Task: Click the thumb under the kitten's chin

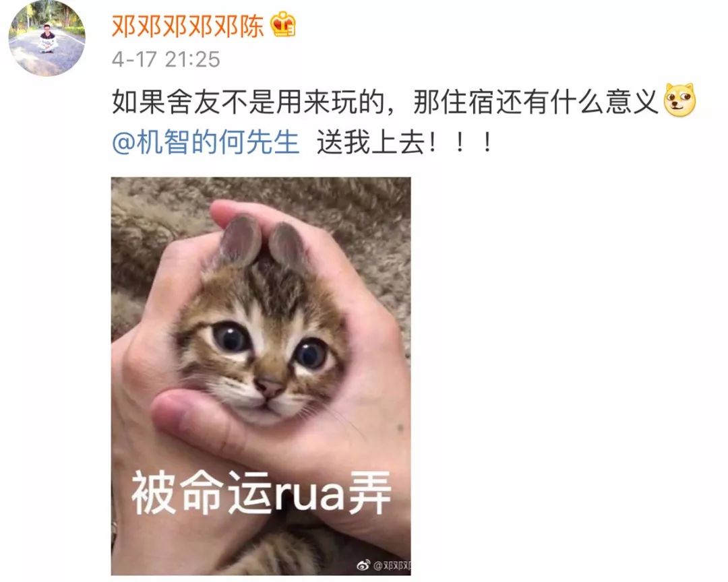Action: click(195, 414)
